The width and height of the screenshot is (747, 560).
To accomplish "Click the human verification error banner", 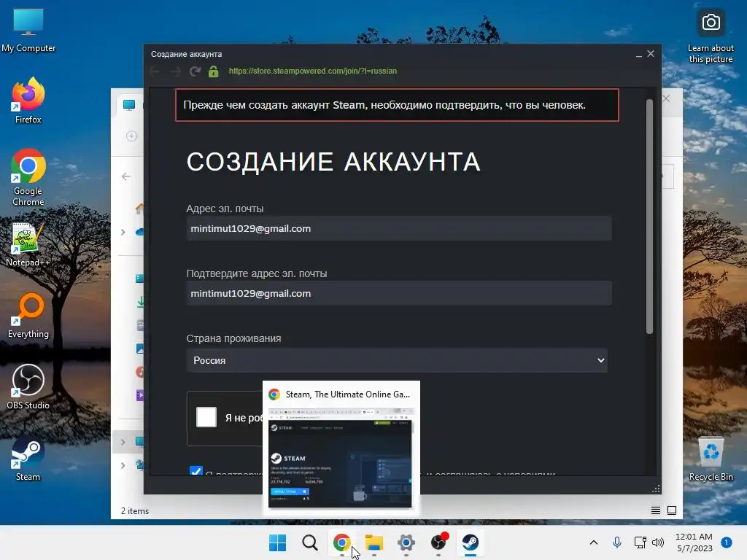I will tap(397, 105).
